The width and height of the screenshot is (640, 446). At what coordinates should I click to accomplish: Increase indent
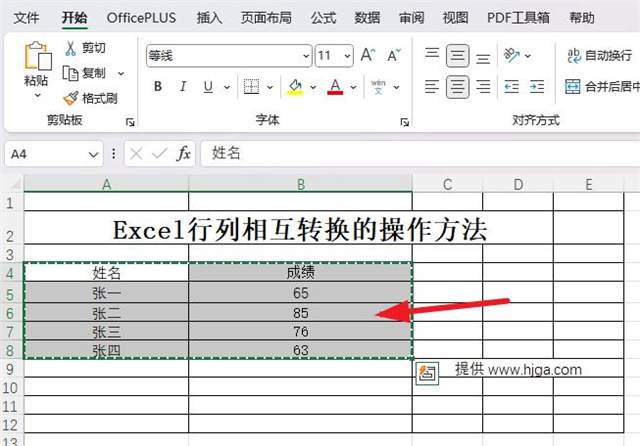pos(537,87)
